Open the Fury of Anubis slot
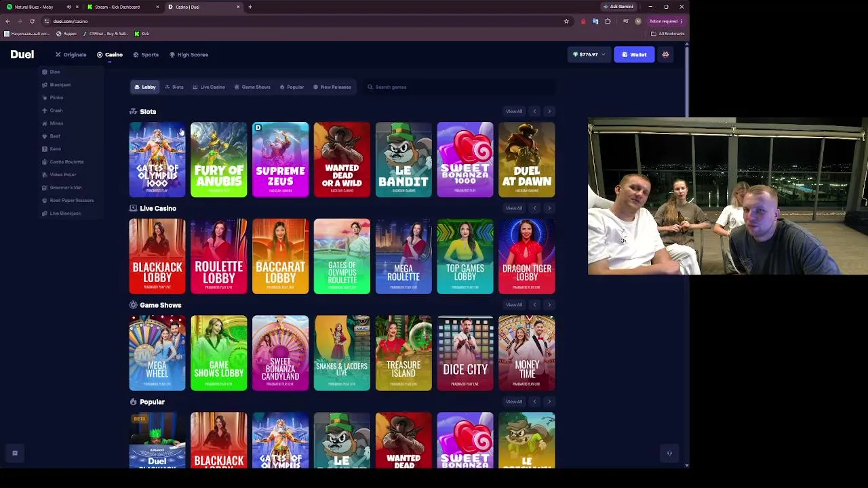Viewport: 868px width, 488px height. [219, 160]
